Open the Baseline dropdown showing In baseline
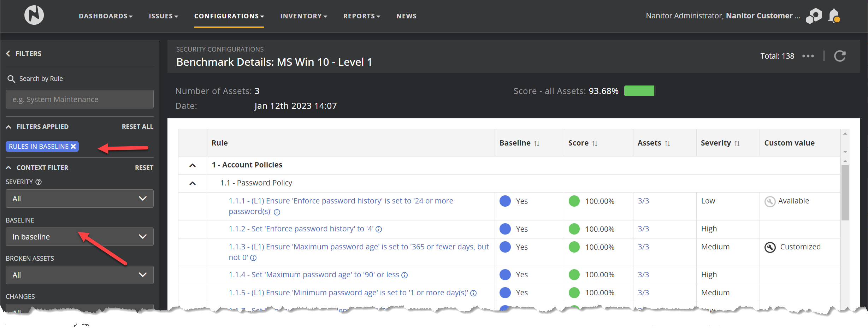 click(79, 237)
